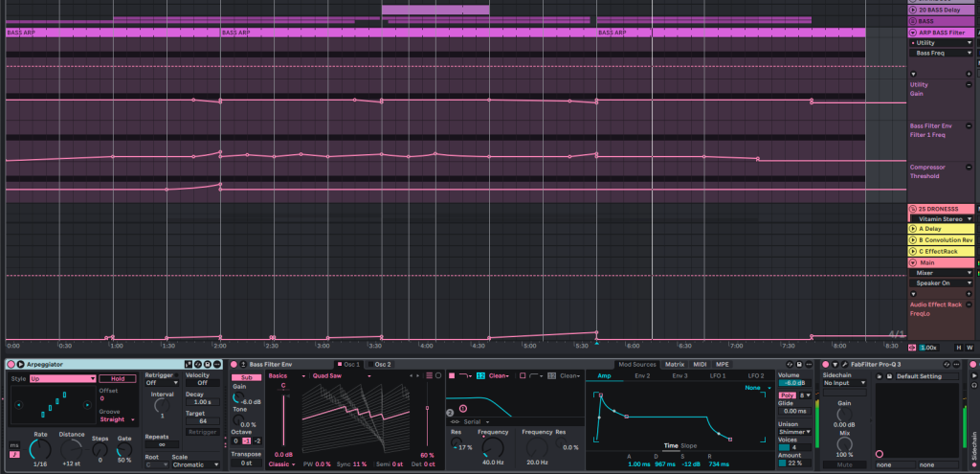Open the Speaker On dropdown in Main track

coord(942,282)
